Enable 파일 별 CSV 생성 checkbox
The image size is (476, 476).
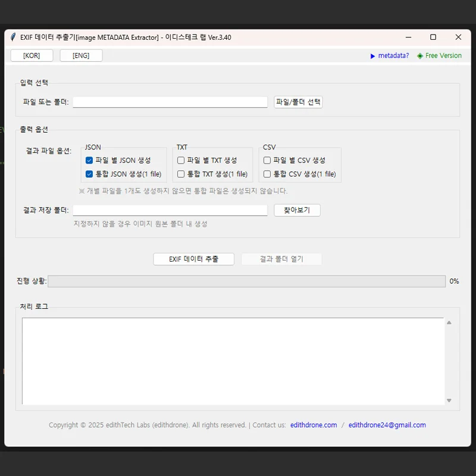[267, 159]
